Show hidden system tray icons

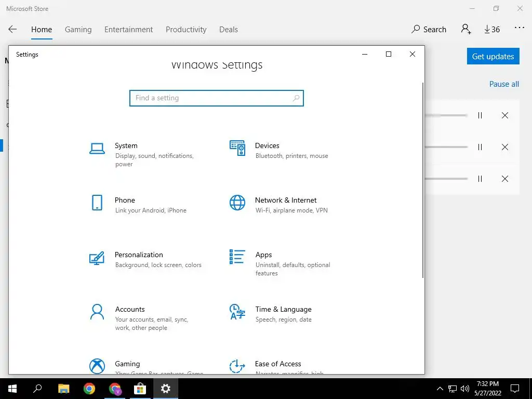pos(440,389)
